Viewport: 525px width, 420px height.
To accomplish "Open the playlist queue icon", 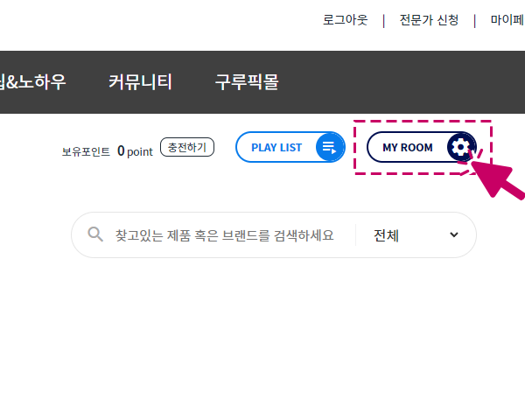I will (330, 147).
